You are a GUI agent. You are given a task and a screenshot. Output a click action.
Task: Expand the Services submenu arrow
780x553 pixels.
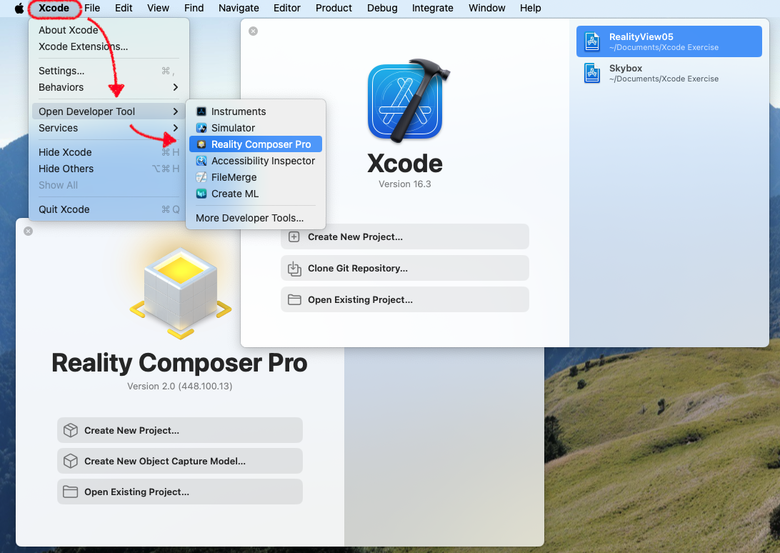tap(175, 128)
